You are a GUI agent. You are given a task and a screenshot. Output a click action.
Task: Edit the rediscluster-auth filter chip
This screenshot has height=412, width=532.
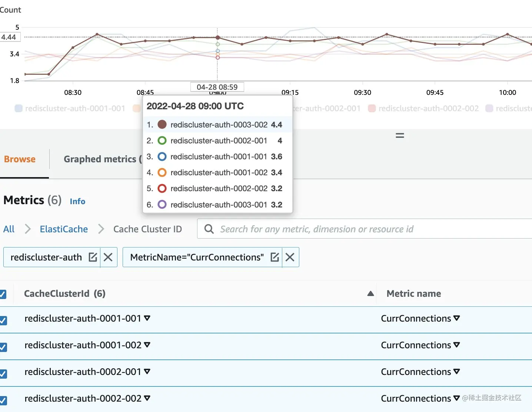tap(93, 257)
